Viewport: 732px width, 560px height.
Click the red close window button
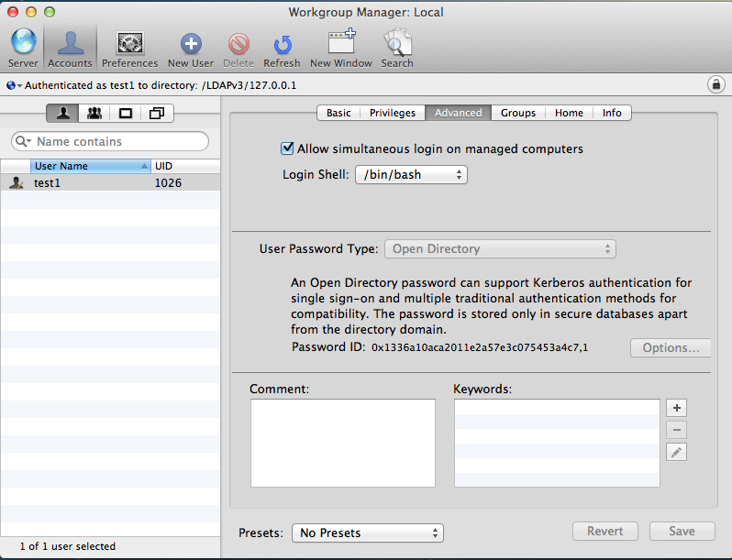coord(13,12)
